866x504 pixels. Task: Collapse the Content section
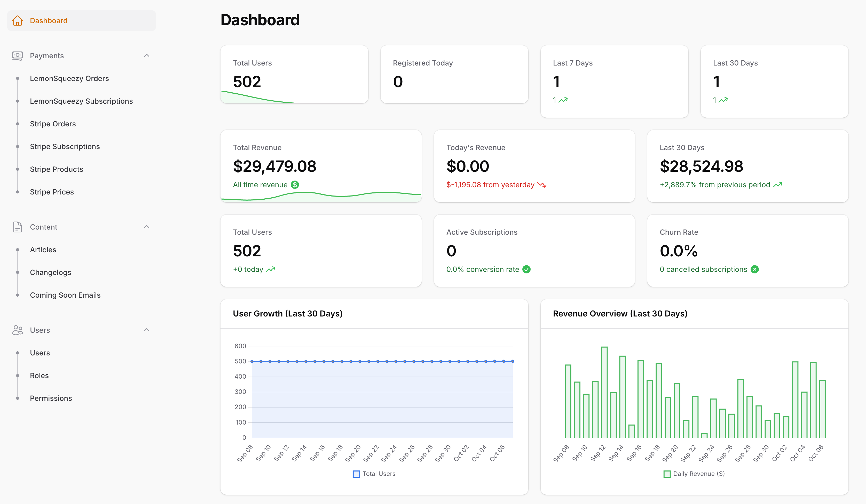pyautogui.click(x=147, y=227)
